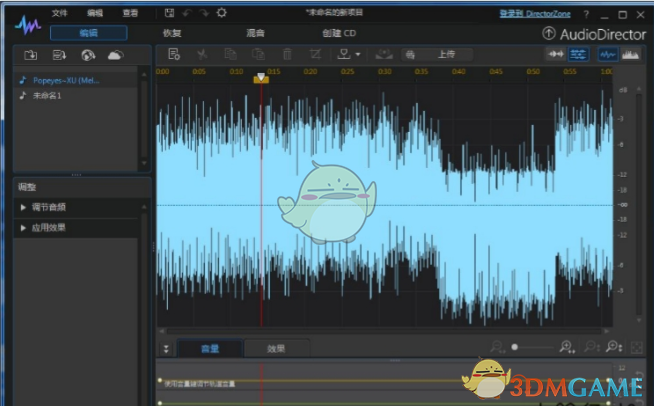This screenshot has height=406, width=654.
Task: Switch to the 创建 CD tab
Action: (339, 33)
